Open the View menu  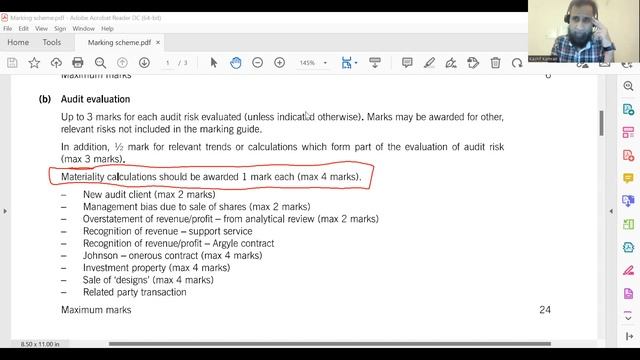[41, 29]
